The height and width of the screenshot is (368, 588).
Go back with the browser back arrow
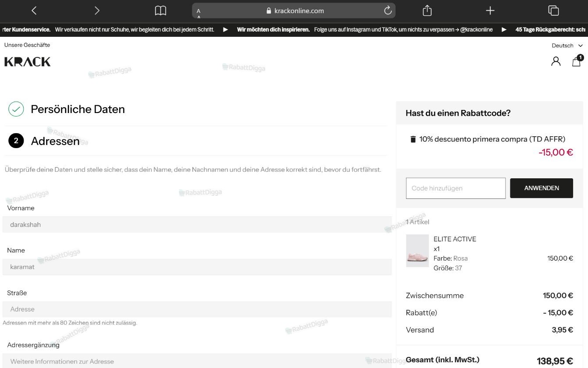34,11
